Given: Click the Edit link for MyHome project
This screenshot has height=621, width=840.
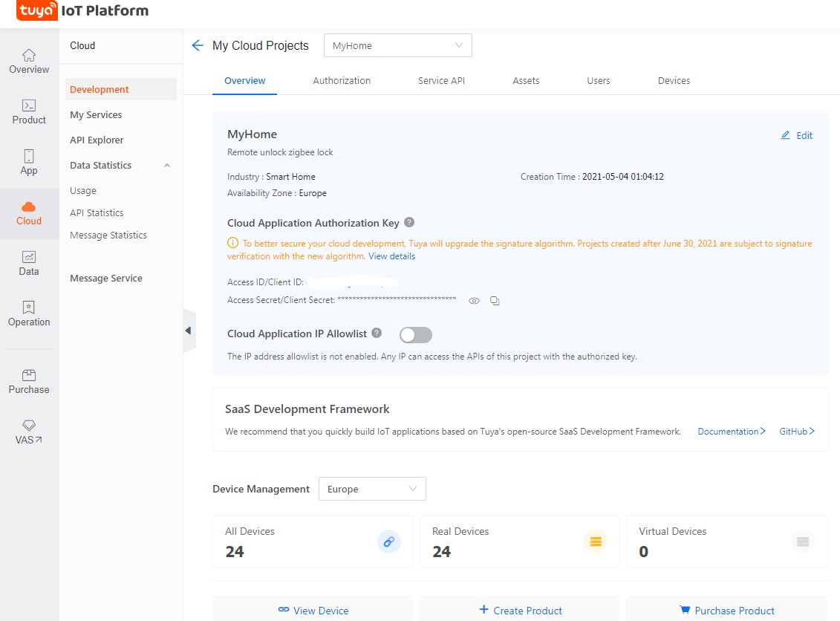Looking at the screenshot, I should pos(797,135).
